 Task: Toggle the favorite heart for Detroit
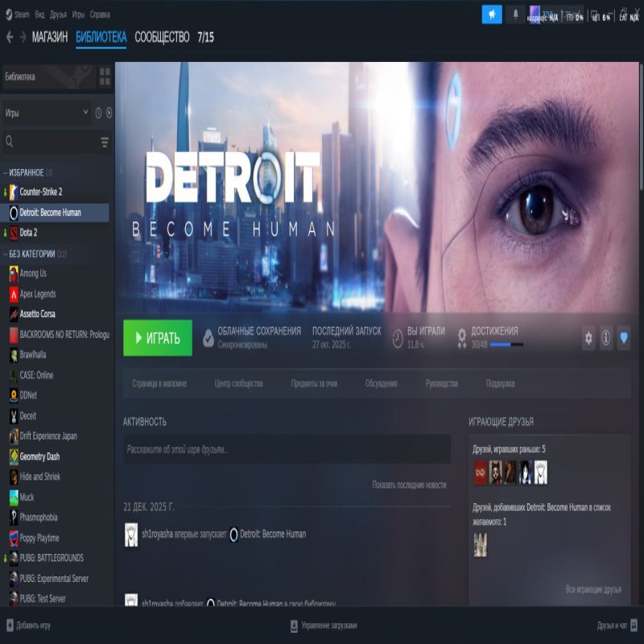pyautogui.click(x=624, y=338)
